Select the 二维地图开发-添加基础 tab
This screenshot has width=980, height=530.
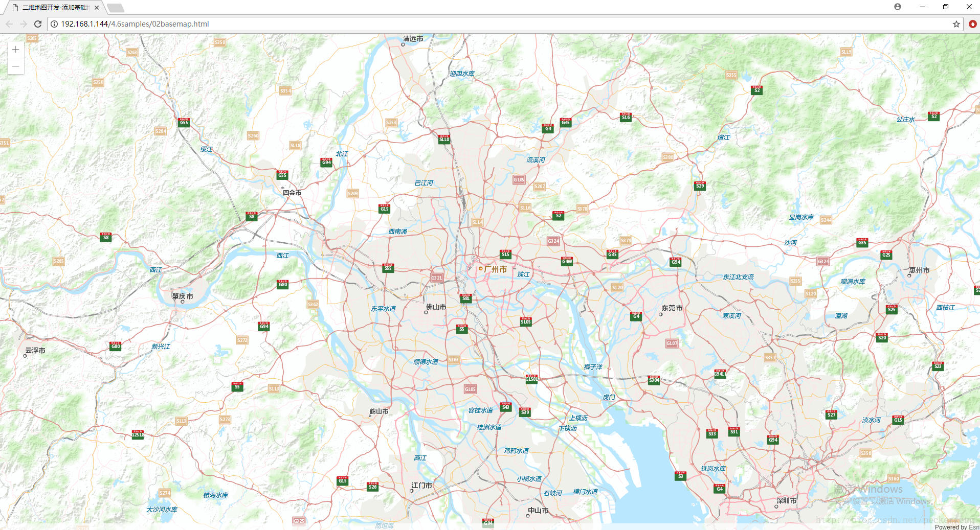[55, 8]
